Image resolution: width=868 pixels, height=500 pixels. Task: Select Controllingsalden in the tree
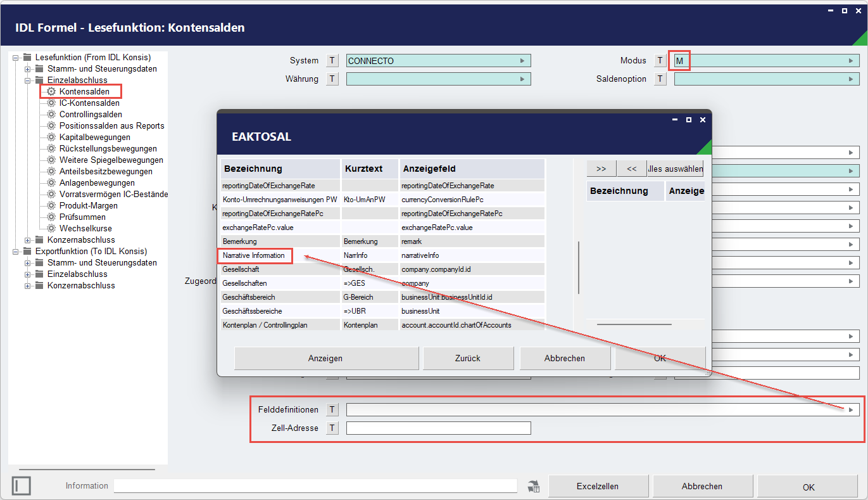tap(91, 115)
